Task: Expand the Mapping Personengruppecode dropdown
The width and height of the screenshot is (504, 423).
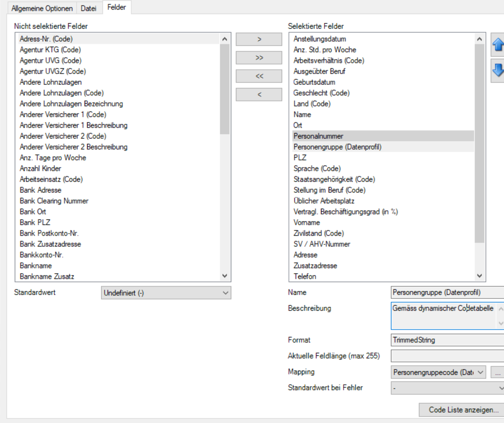Action: (x=438, y=372)
